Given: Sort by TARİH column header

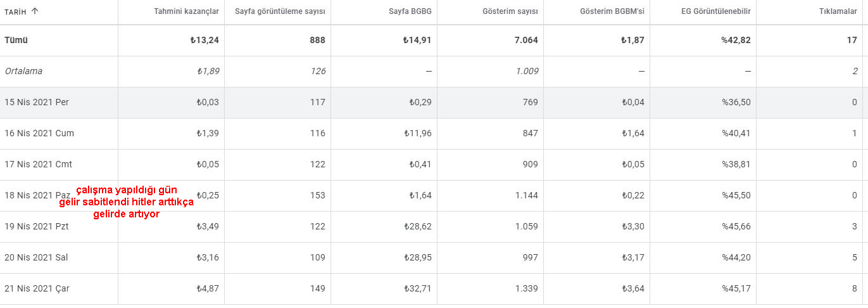Looking at the screenshot, I should [x=16, y=11].
